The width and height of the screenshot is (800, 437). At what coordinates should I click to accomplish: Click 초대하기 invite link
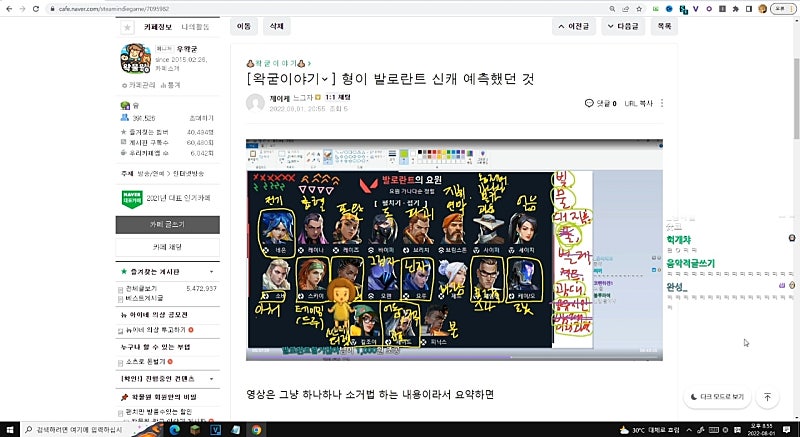tap(201, 118)
